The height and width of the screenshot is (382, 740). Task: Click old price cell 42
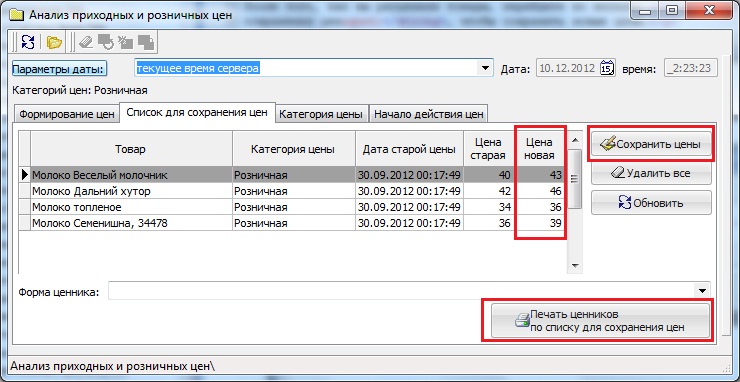pyautogui.click(x=488, y=191)
